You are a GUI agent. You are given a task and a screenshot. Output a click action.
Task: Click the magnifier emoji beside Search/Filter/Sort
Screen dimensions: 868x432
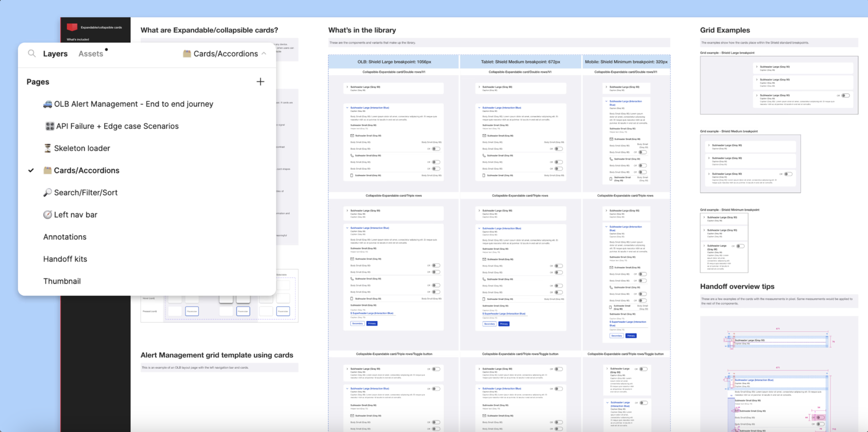[48, 193]
